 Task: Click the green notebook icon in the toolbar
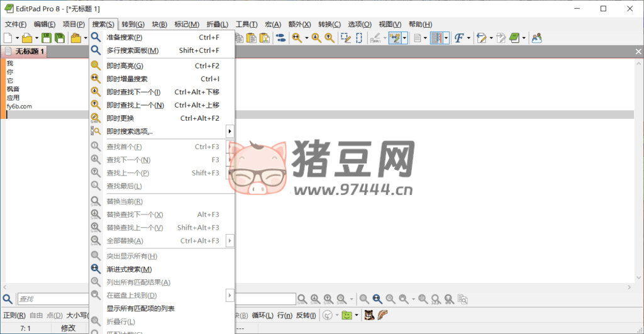point(514,38)
